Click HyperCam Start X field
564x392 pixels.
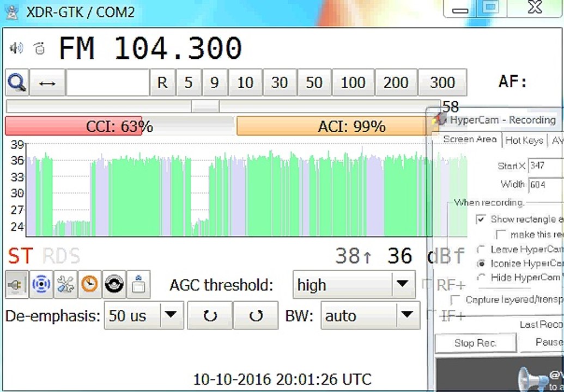[545, 166]
